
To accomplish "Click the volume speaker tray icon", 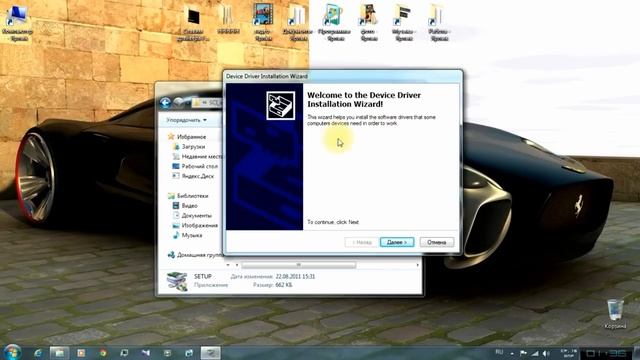I will 546,353.
